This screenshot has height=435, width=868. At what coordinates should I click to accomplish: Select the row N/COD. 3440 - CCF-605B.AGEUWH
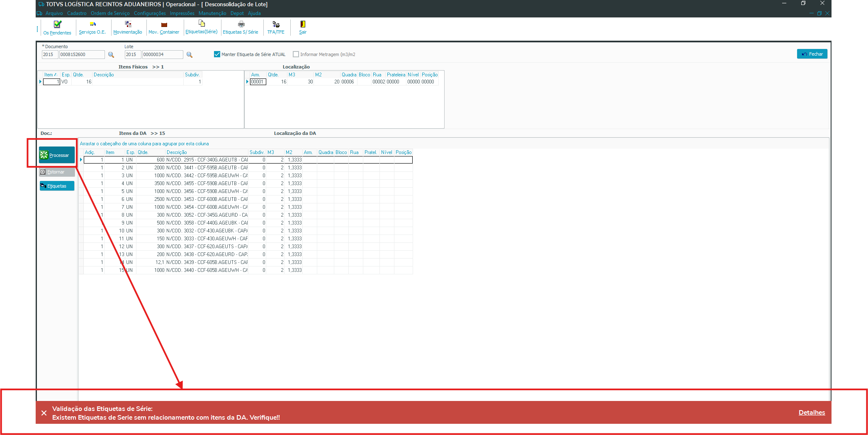pyautogui.click(x=248, y=270)
